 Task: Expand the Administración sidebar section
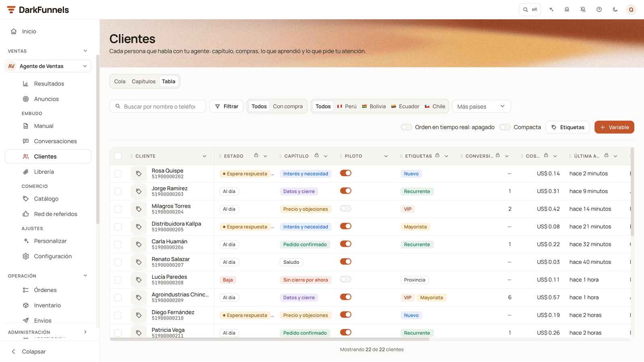point(85,332)
